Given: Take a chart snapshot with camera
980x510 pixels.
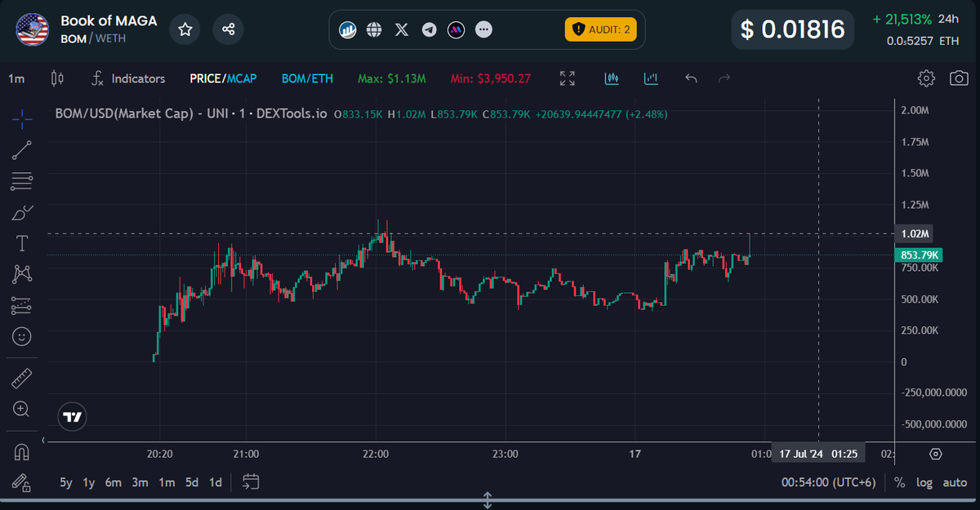Looking at the screenshot, I should pos(959,79).
